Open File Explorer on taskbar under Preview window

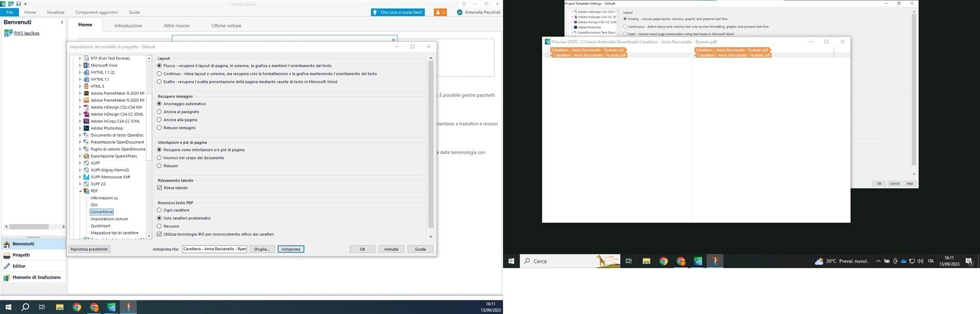point(646,261)
